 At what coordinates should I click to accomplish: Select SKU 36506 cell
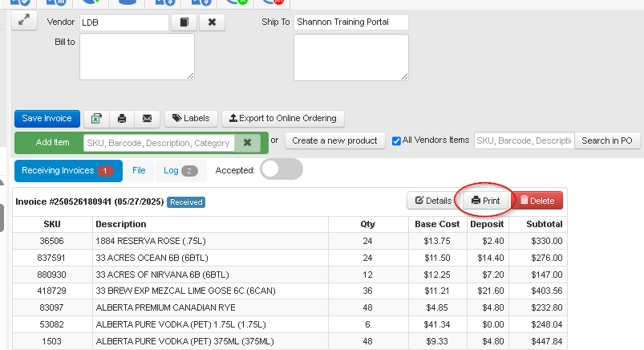click(52, 241)
